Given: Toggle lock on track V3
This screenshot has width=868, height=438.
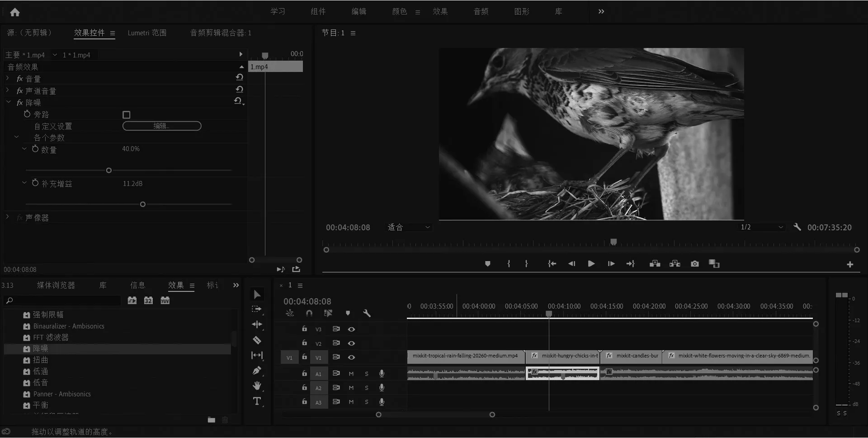Looking at the screenshot, I should [x=304, y=329].
